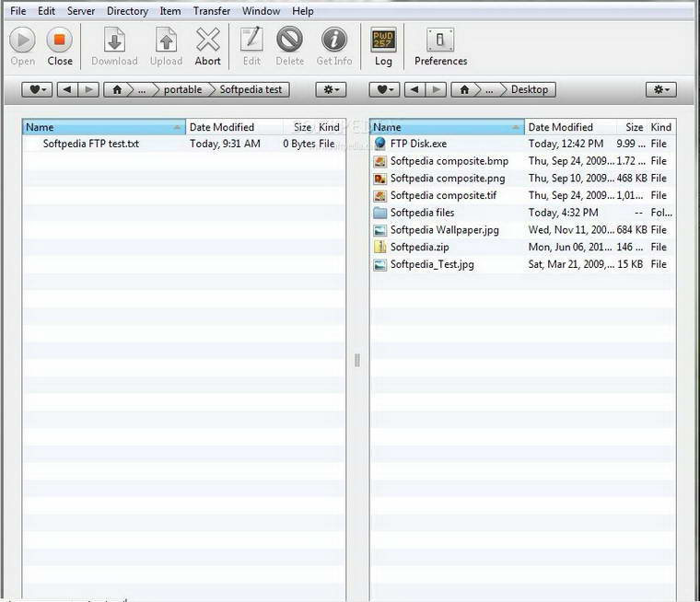This screenshot has height=602, width=700.
Task: Expand left pane path ellipsis segment
Action: pyautogui.click(x=142, y=89)
